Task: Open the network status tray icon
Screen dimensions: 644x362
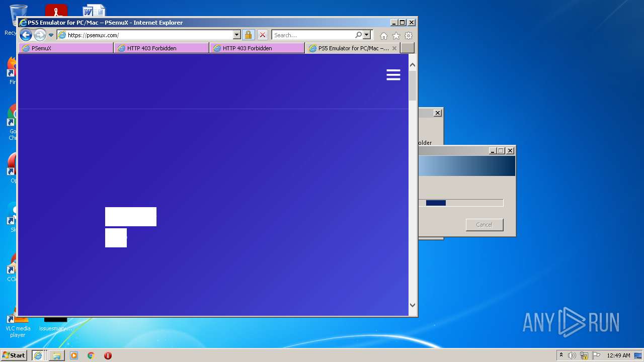Action: (x=584, y=355)
